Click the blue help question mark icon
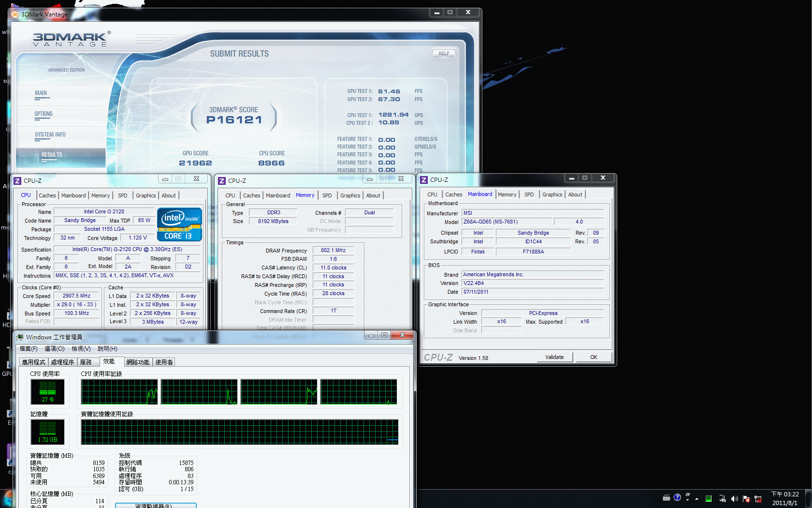 tap(677, 497)
